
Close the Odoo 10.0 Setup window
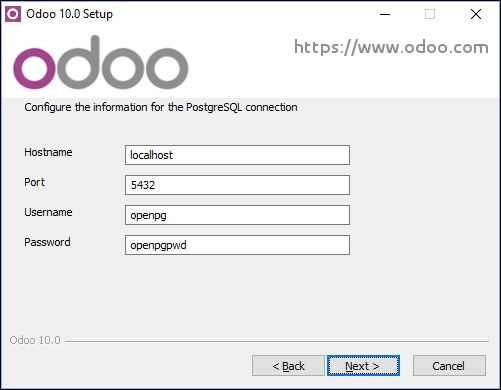pos(476,14)
